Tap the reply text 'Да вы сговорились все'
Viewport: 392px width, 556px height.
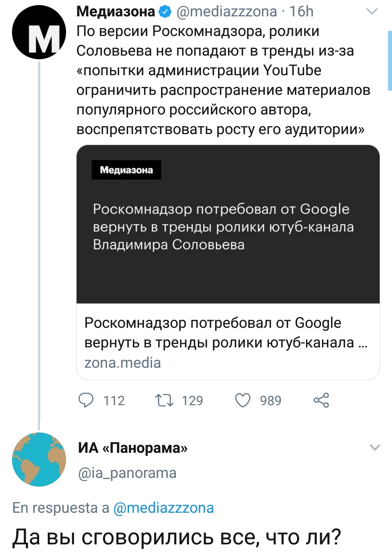[176, 537]
